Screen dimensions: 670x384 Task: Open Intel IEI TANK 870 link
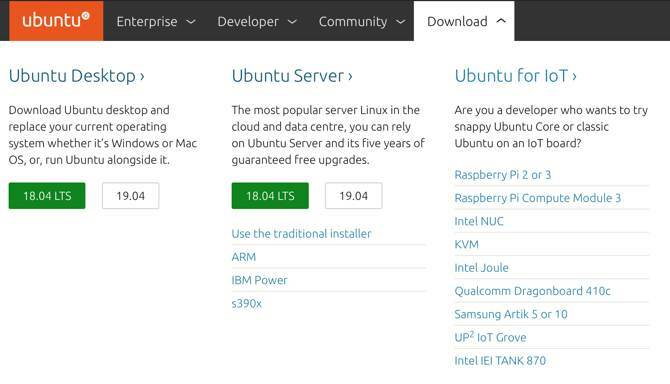pyautogui.click(x=500, y=361)
